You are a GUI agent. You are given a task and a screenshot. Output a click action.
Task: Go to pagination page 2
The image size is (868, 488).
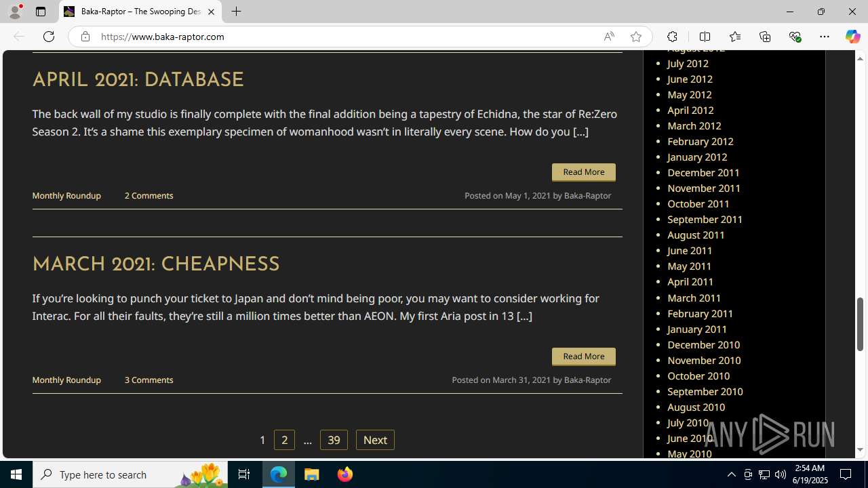[284, 440]
